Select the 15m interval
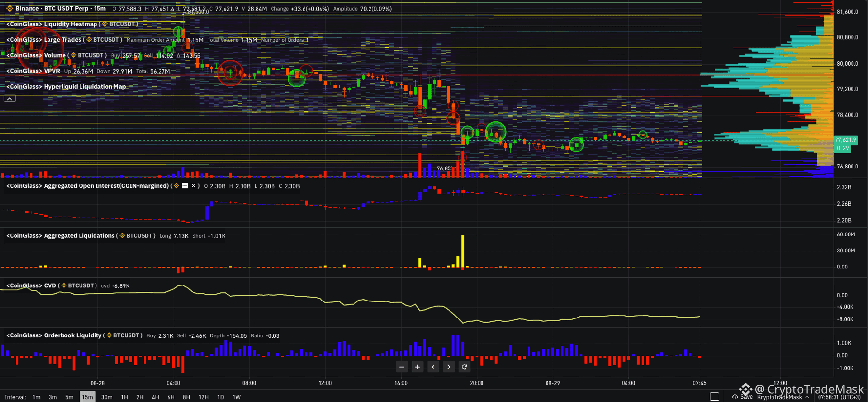This screenshot has height=402, width=868. (87, 397)
